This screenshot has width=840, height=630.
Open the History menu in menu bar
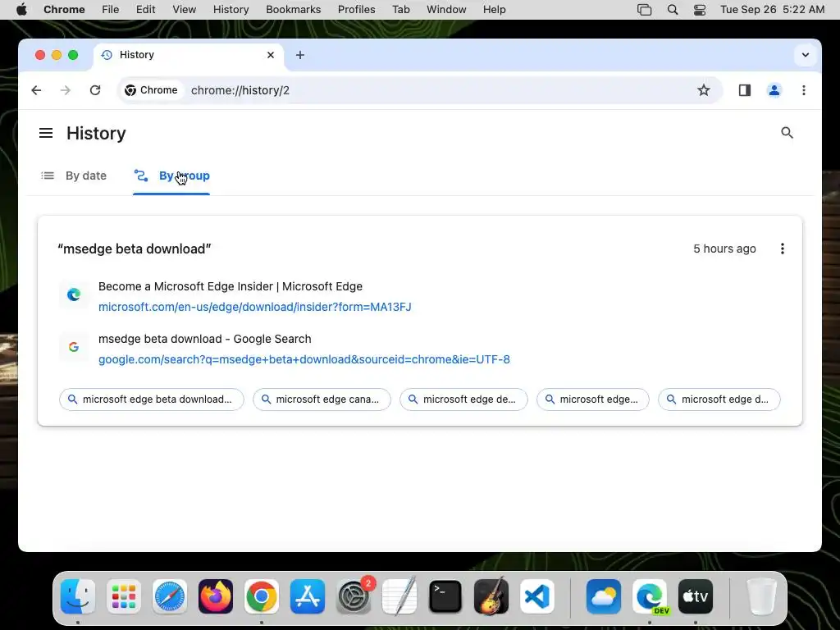[x=231, y=9]
